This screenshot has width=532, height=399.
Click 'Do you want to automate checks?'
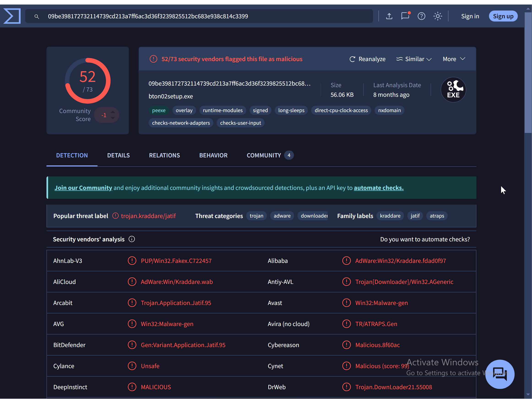[x=425, y=239]
